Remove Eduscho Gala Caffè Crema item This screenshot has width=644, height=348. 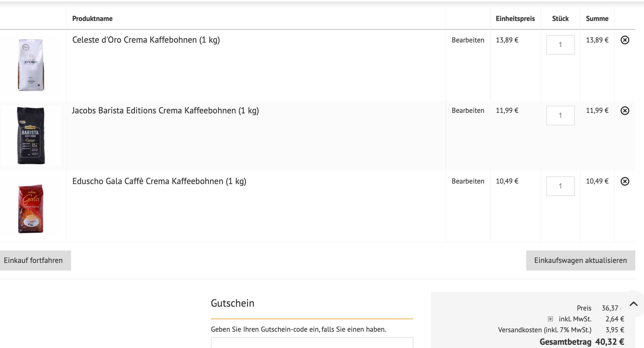625,181
